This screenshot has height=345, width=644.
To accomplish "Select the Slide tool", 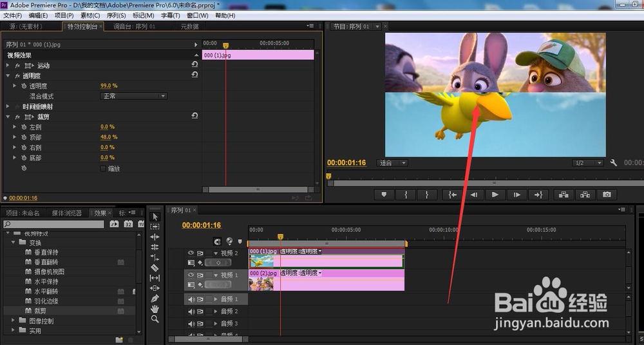I will 155,288.
